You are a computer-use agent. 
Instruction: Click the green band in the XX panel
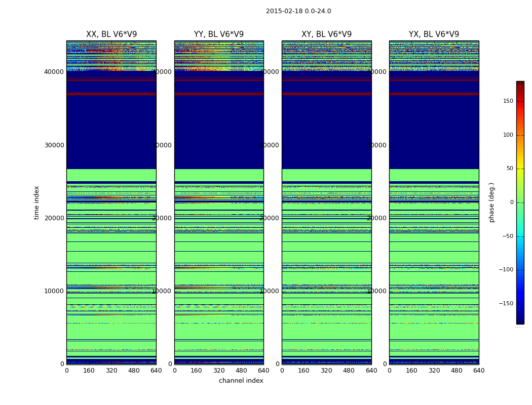[x=111, y=175]
